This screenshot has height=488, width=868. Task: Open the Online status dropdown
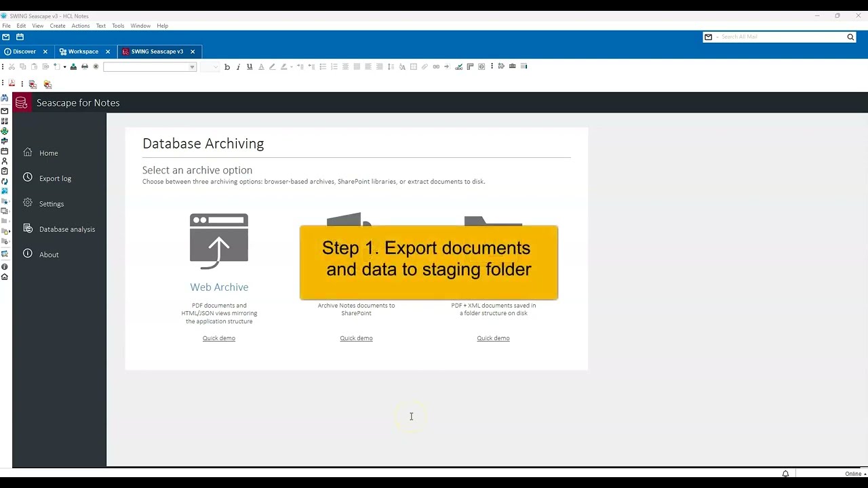click(x=856, y=474)
